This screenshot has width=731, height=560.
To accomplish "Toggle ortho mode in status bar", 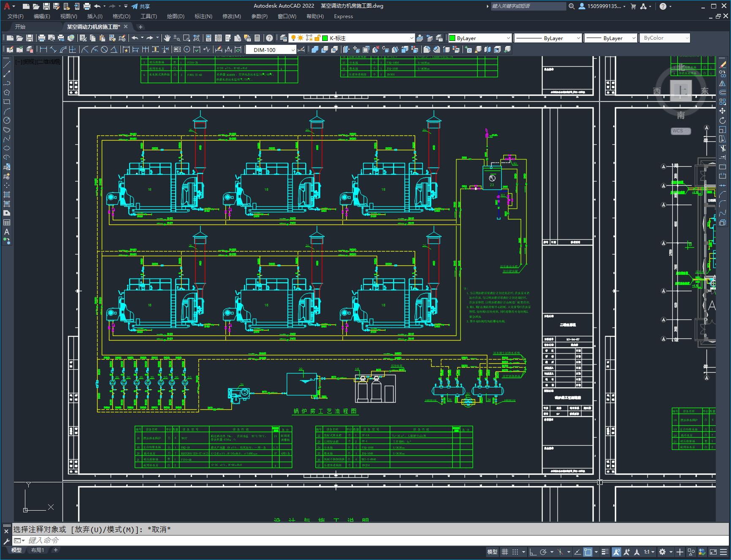I will tap(533, 552).
